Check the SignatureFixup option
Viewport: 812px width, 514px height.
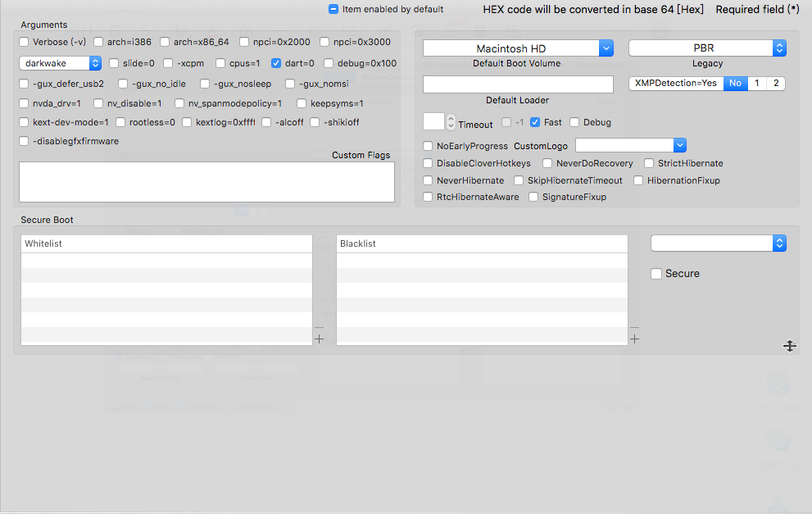click(x=533, y=197)
